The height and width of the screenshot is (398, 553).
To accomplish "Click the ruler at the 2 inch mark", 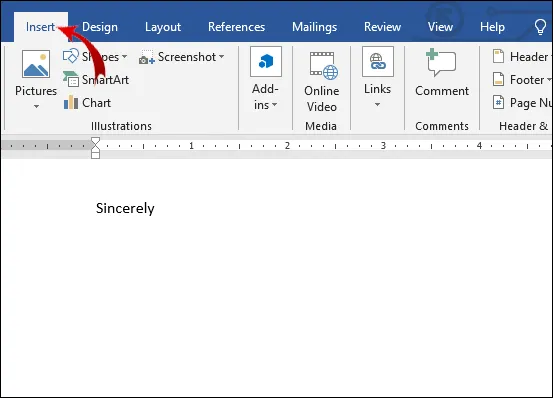I will click(x=287, y=145).
